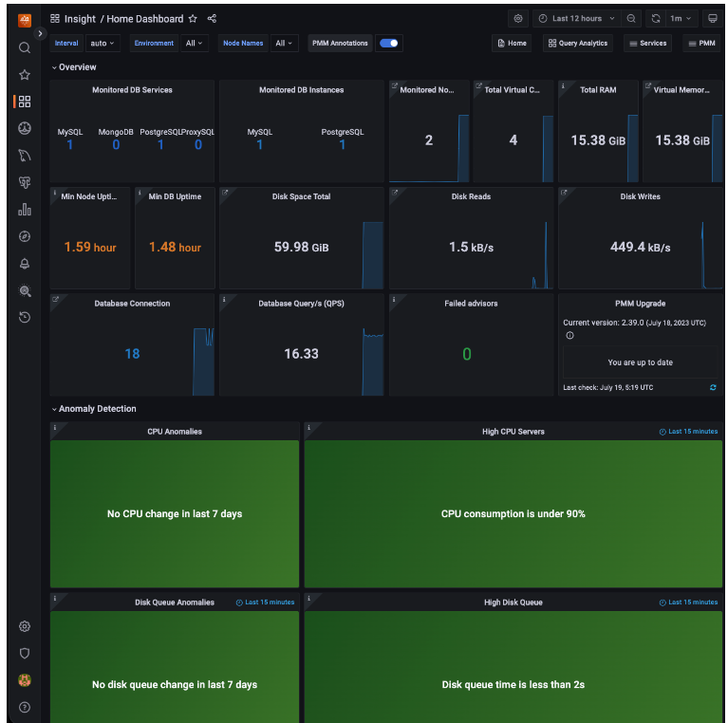Open Monitored Nodes panel external link icon

tap(394, 85)
